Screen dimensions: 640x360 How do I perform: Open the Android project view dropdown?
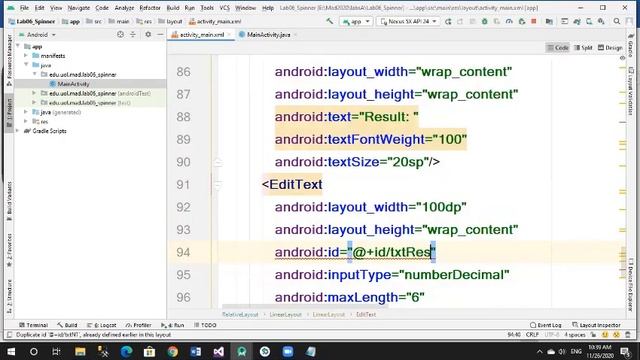tap(38, 35)
